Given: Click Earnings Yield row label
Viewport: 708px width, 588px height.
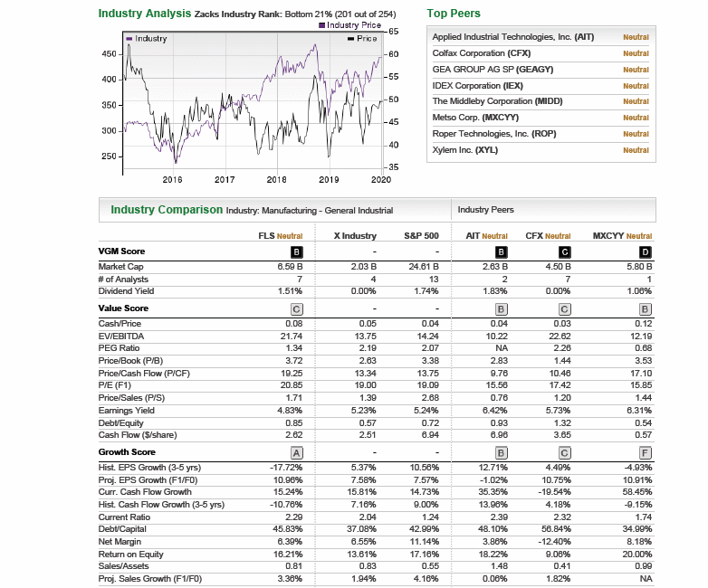Looking at the screenshot, I should [127, 410].
